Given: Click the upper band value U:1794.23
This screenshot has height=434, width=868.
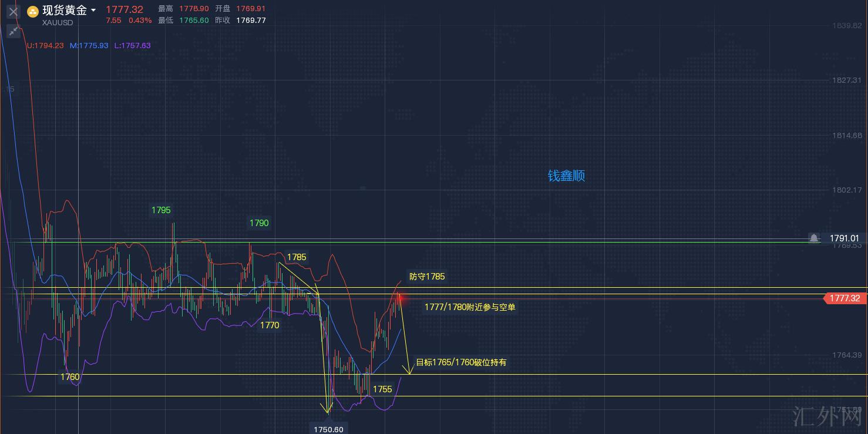Looking at the screenshot, I should (45, 45).
